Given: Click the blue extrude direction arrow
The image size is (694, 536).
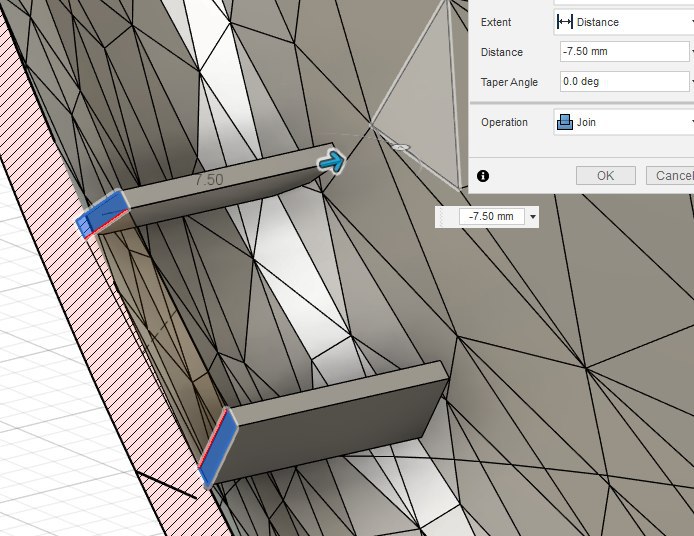Looking at the screenshot, I should pyautogui.click(x=332, y=162).
